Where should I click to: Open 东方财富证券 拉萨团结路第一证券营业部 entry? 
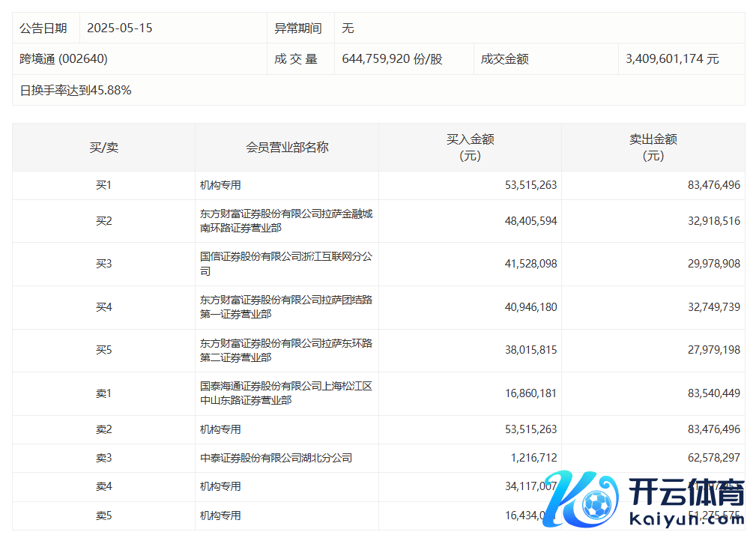pos(285,307)
